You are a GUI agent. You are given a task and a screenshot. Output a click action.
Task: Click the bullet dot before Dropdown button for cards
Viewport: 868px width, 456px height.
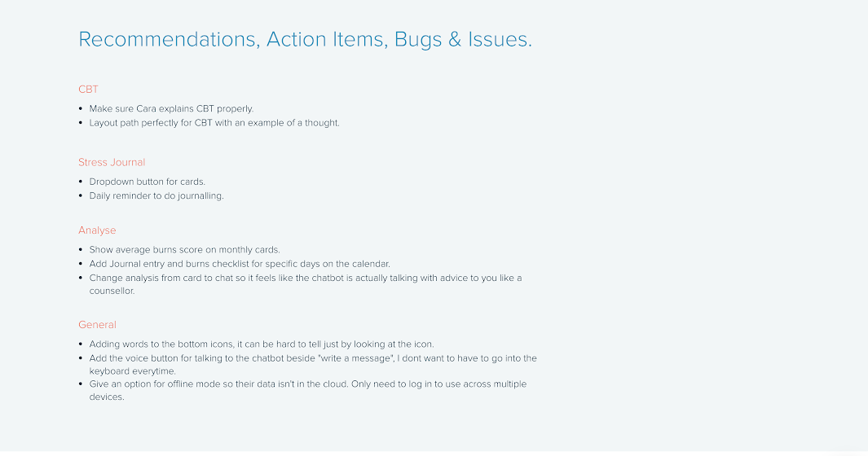click(81, 182)
